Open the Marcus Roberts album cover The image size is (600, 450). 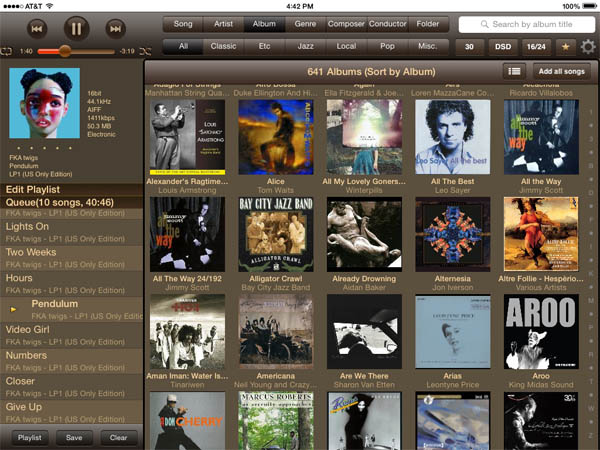coord(276,421)
